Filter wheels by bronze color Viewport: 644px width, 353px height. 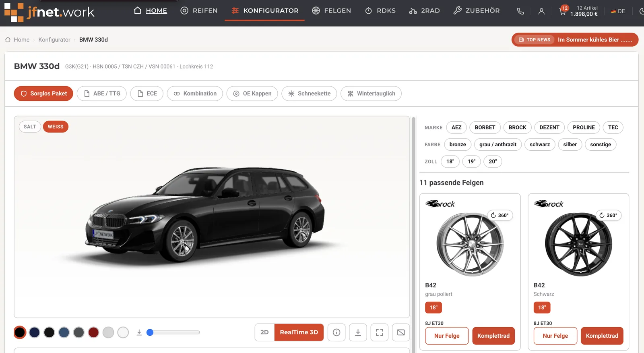[458, 144]
